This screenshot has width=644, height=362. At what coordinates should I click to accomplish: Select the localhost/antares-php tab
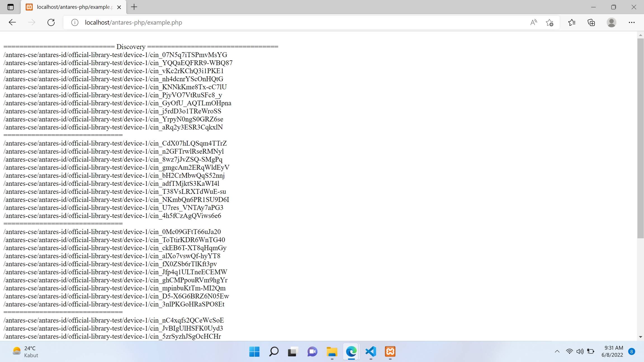74,7
